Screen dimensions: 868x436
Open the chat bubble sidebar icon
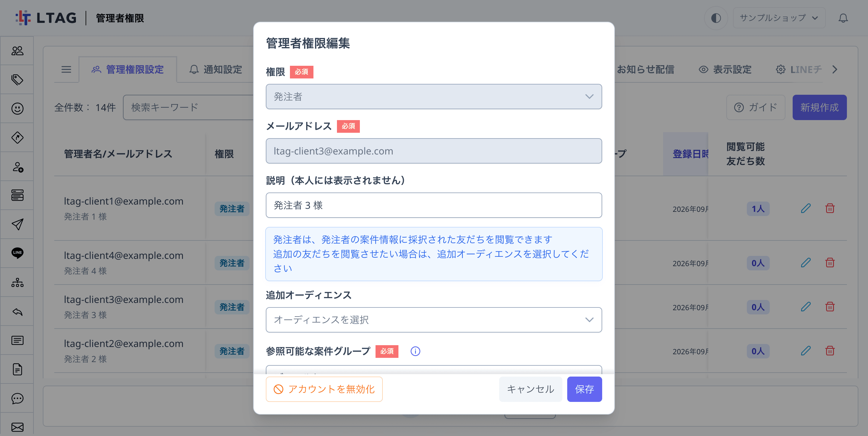17,398
